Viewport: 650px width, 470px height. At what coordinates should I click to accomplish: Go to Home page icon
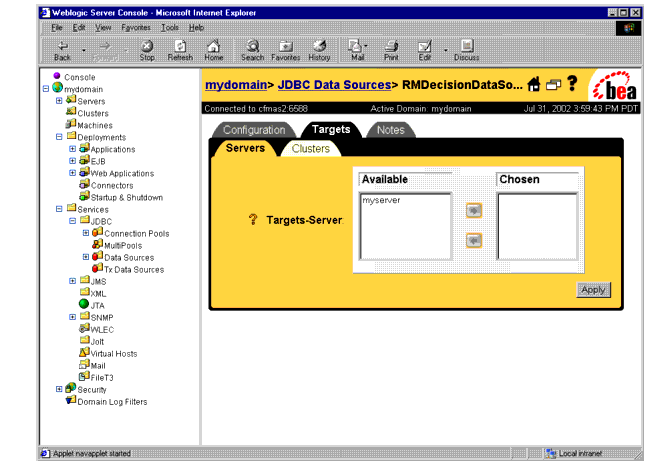tap(213, 51)
